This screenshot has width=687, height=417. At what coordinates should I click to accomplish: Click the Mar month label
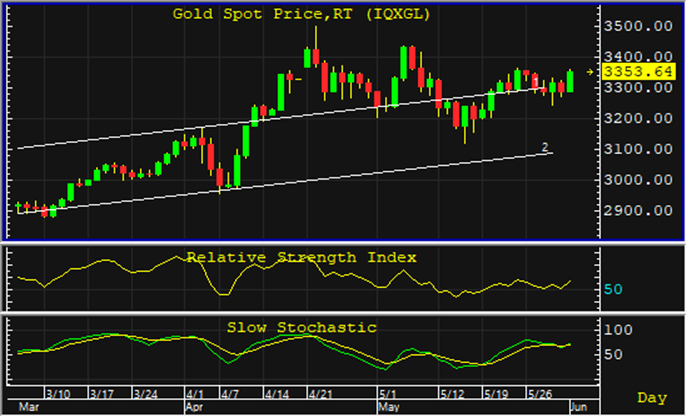tap(29, 407)
